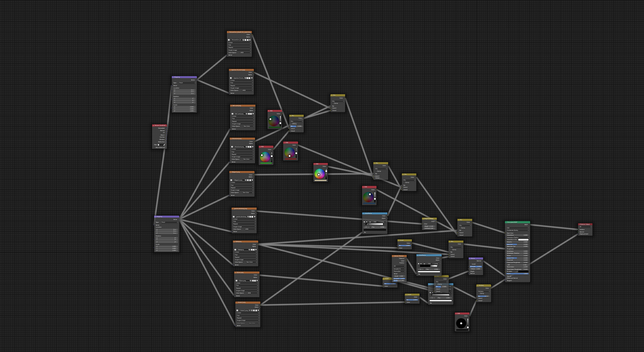Collapse the Bump node

(x=469, y=258)
